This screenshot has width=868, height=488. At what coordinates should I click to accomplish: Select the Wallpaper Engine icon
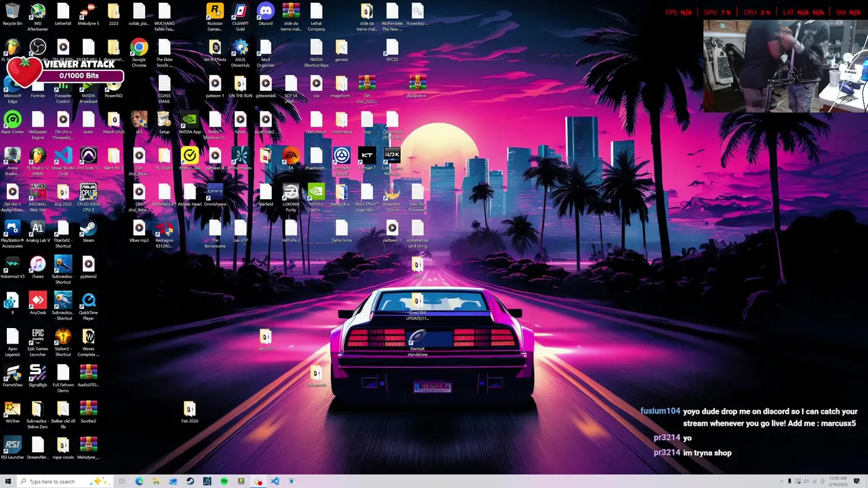pyautogui.click(x=38, y=126)
